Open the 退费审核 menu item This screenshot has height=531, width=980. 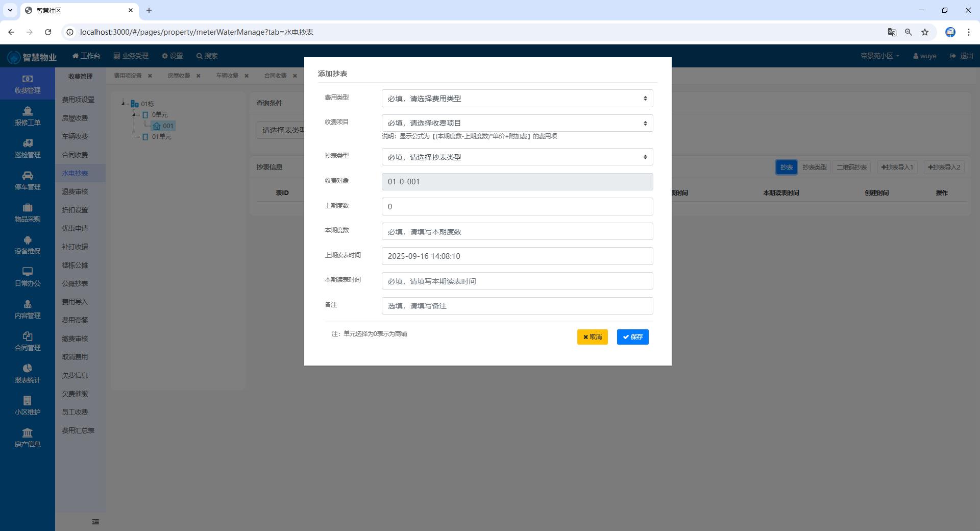point(75,191)
